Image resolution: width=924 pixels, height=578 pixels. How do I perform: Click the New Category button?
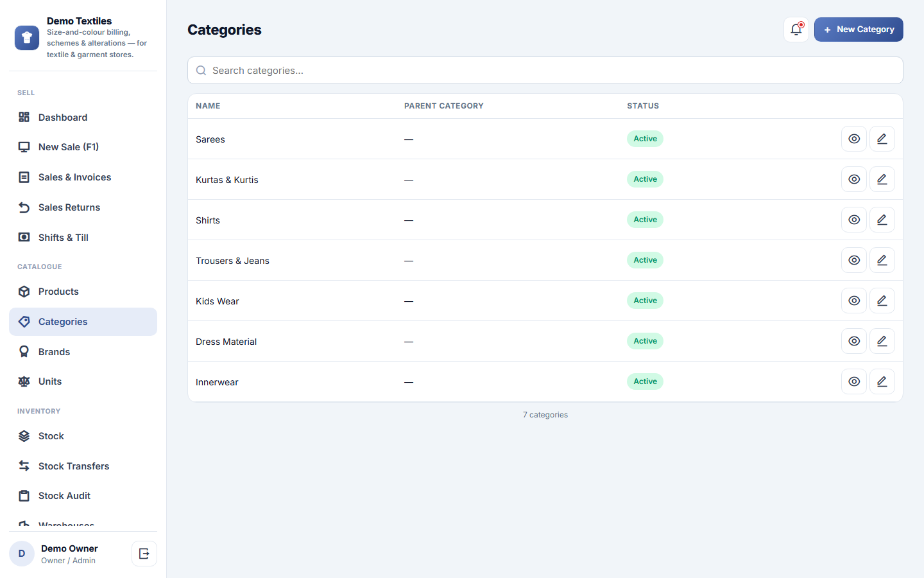click(859, 30)
